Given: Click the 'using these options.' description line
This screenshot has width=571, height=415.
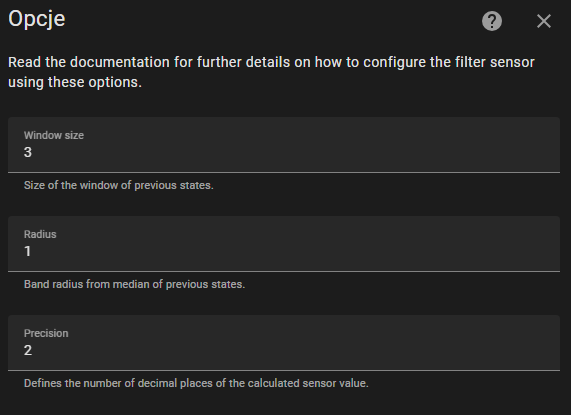Looking at the screenshot, I should (x=75, y=82).
